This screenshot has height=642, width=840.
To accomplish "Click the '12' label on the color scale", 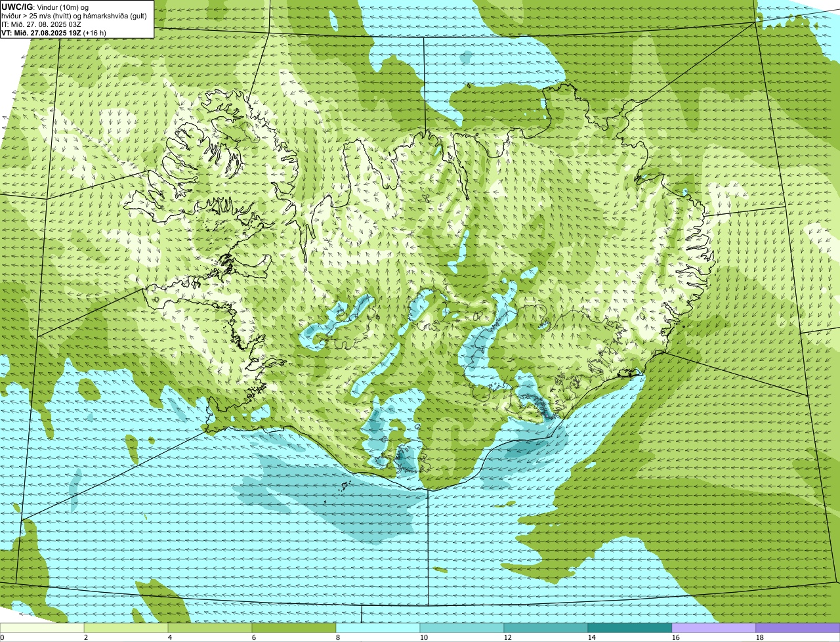I will 508,637.
